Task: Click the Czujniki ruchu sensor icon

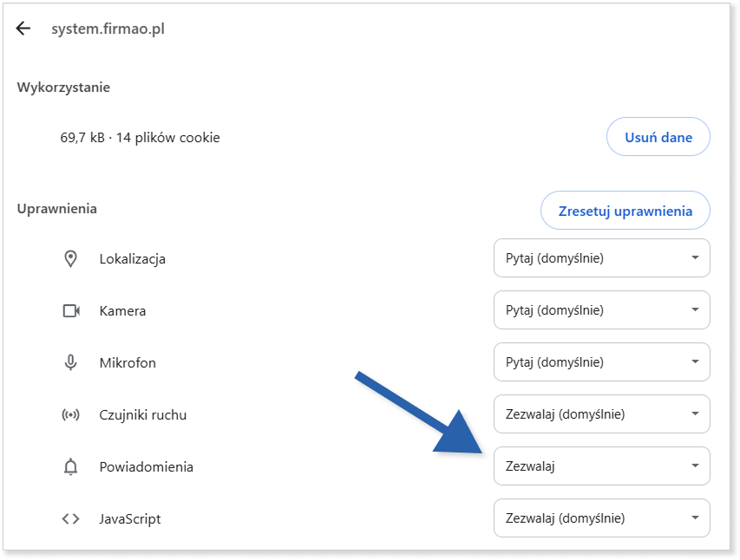Action: [x=70, y=414]
